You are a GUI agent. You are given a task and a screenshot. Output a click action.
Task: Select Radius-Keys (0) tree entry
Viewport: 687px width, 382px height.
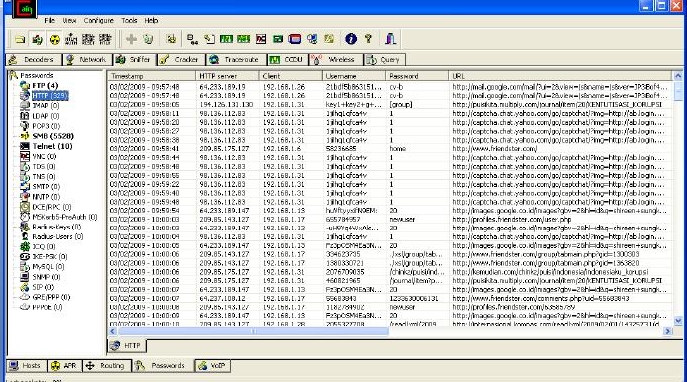pos(57,227)
